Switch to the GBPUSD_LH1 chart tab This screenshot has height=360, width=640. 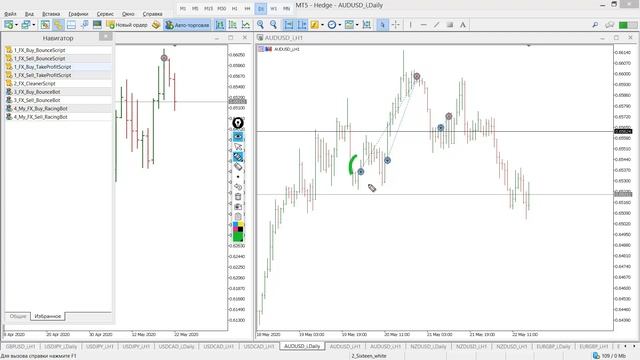click(20, 346)
